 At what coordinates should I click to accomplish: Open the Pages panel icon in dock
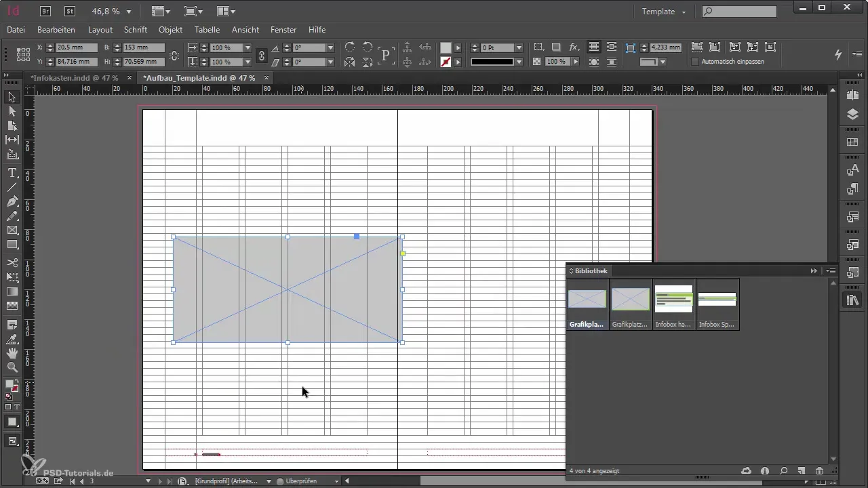tap(853, 96)
